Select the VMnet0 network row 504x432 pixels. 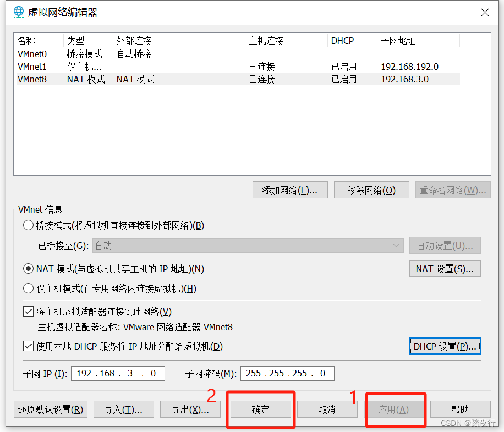click(x=238, y=54)
